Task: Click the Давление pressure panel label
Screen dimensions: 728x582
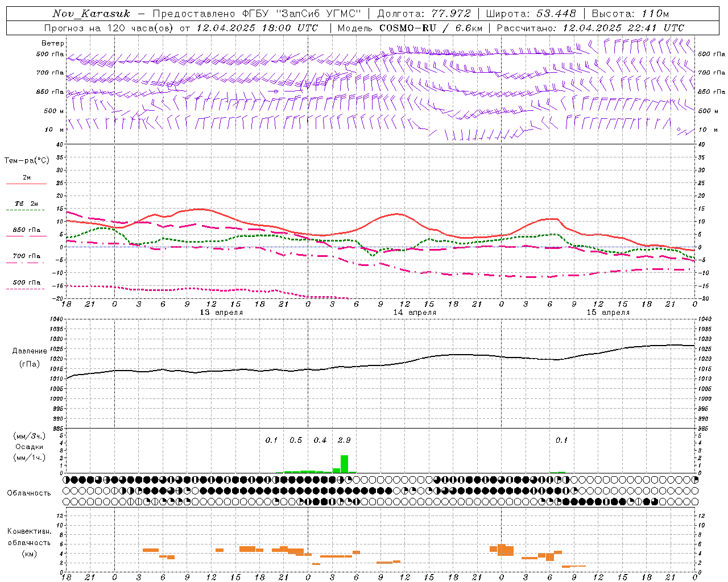Action: pos(30,351)
